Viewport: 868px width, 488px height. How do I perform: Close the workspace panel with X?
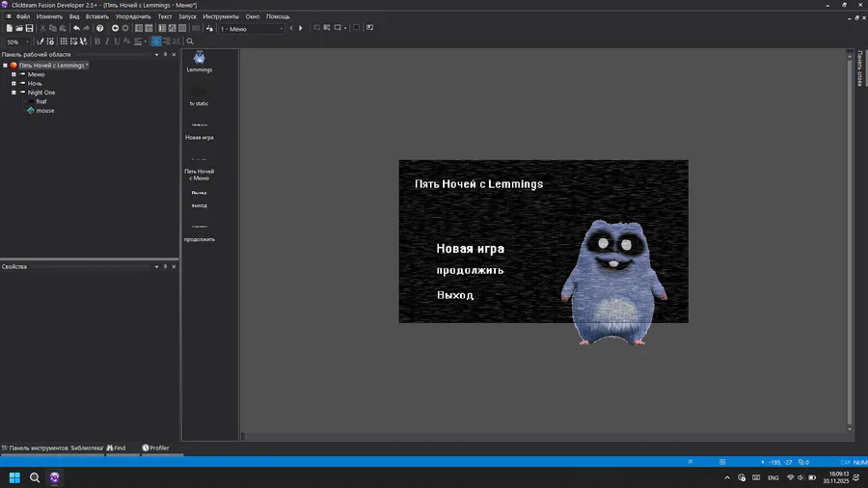click(174, 54)
